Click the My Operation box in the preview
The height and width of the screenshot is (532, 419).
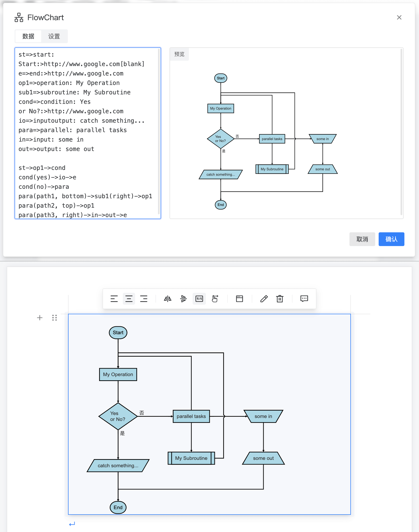click(x=220, y=108)
